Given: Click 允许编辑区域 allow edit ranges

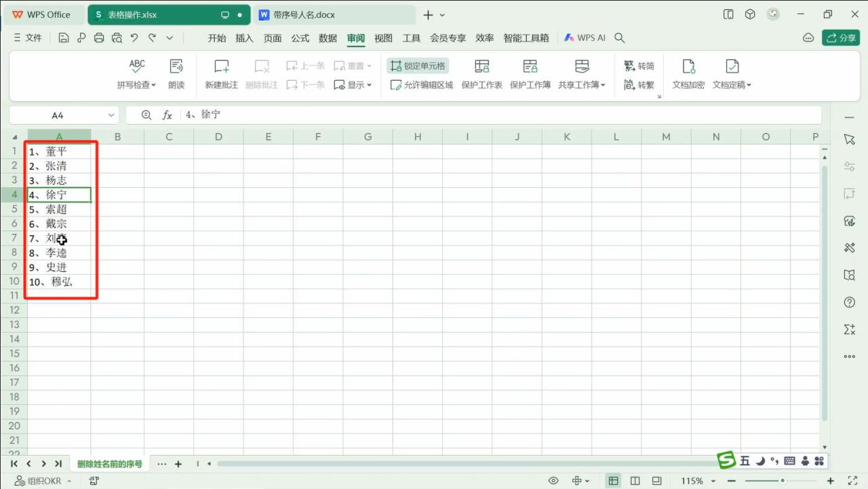Looking at the screenshot, I should (422, 85).
